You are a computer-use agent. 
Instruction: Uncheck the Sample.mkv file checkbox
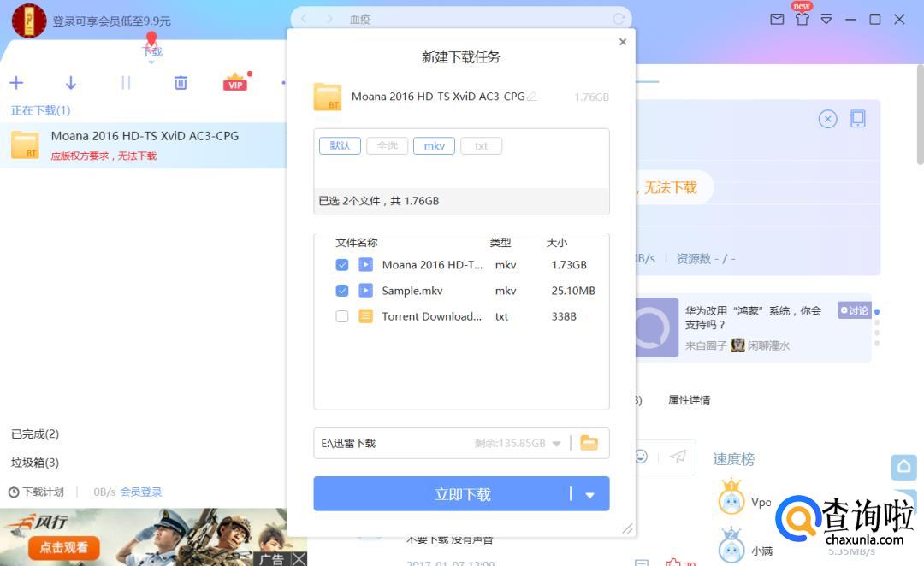(341, 291)
